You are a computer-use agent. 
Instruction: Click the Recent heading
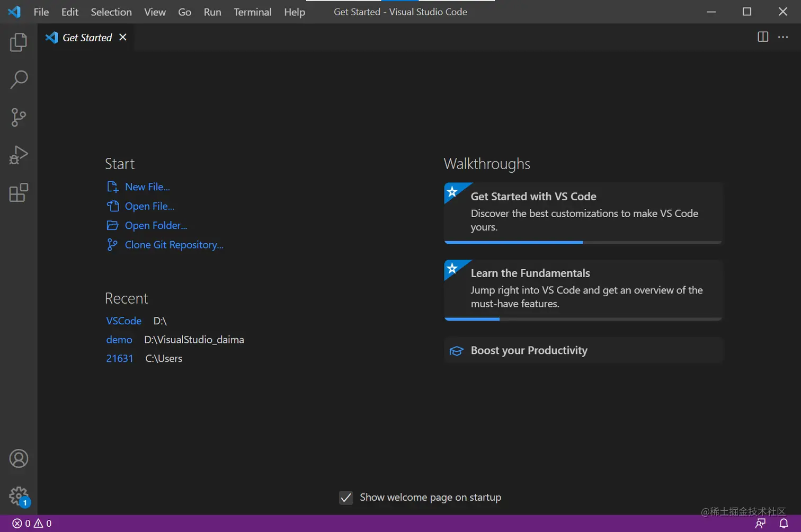127,298
